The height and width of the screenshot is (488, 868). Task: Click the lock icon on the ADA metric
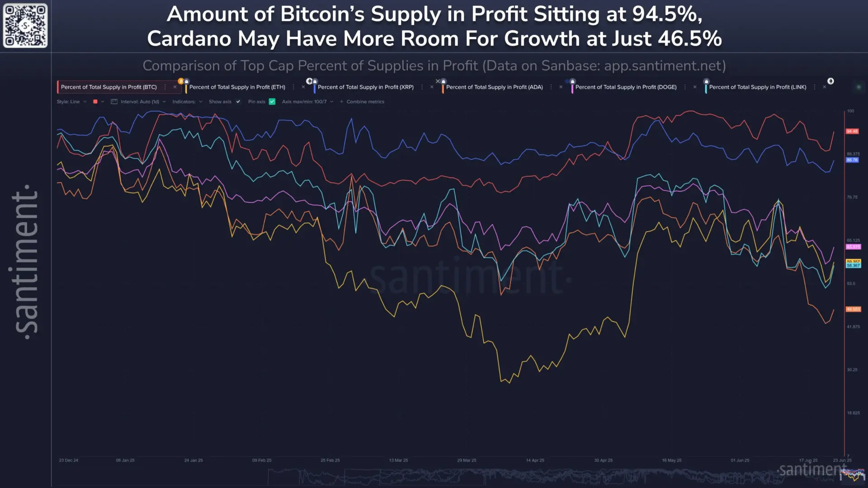click(443, 81)
